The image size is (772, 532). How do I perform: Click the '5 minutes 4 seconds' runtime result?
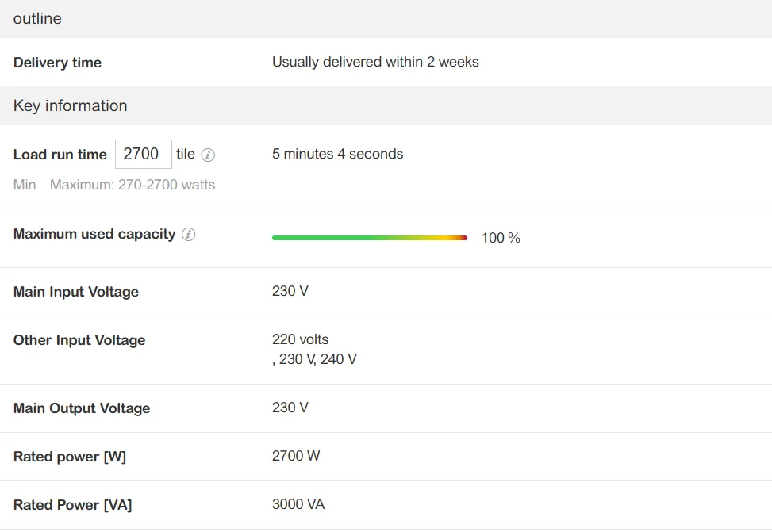point(337,154)
